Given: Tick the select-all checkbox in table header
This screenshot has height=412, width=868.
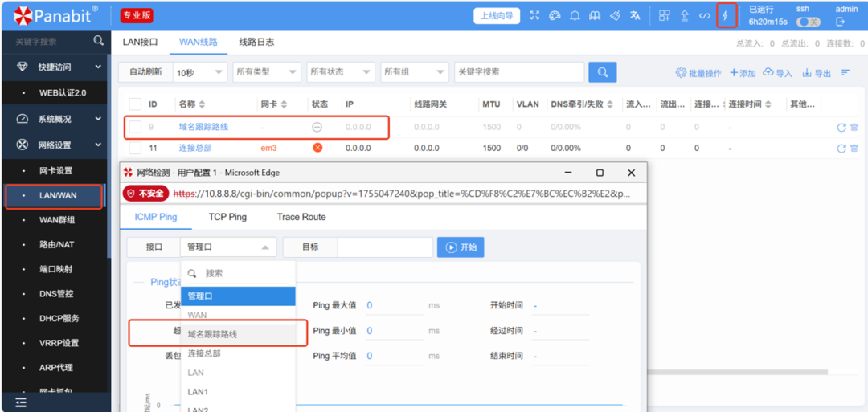Looking at the screenshot, I should [x=135, y=104].
